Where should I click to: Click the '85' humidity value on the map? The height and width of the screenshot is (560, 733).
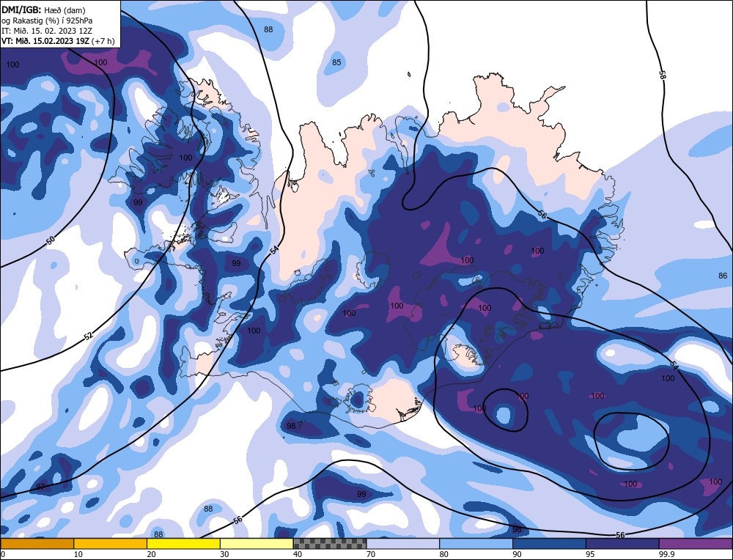336,62
